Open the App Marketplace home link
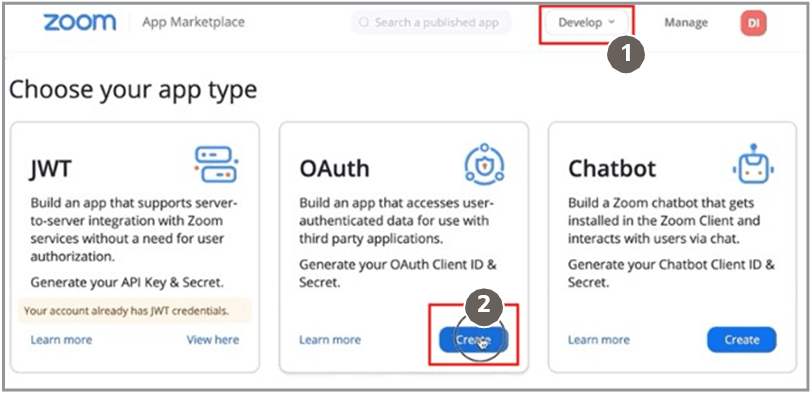The image size is (812, 395). (194, 22)
